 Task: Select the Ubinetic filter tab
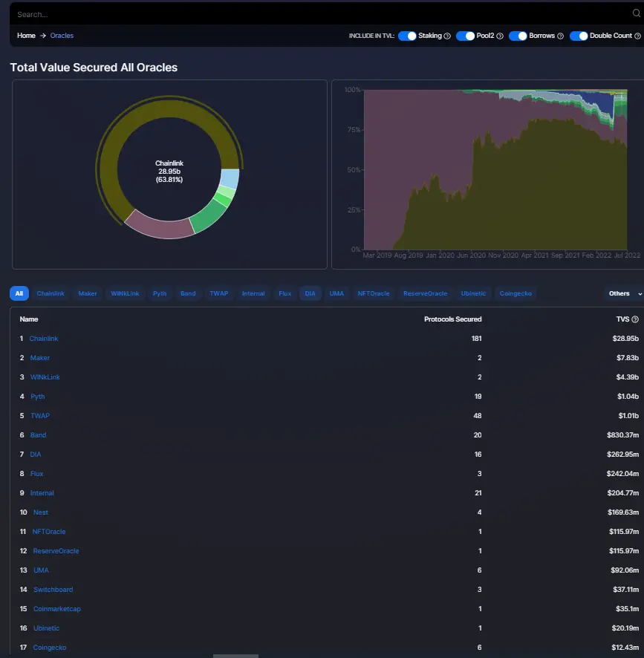473,293
